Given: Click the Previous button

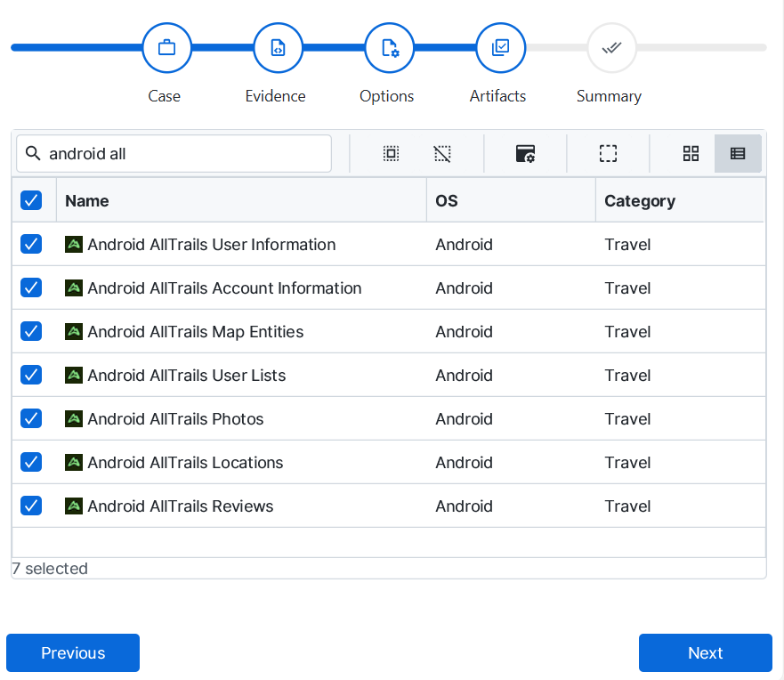Looking at the screenshot, I should 73,652.
